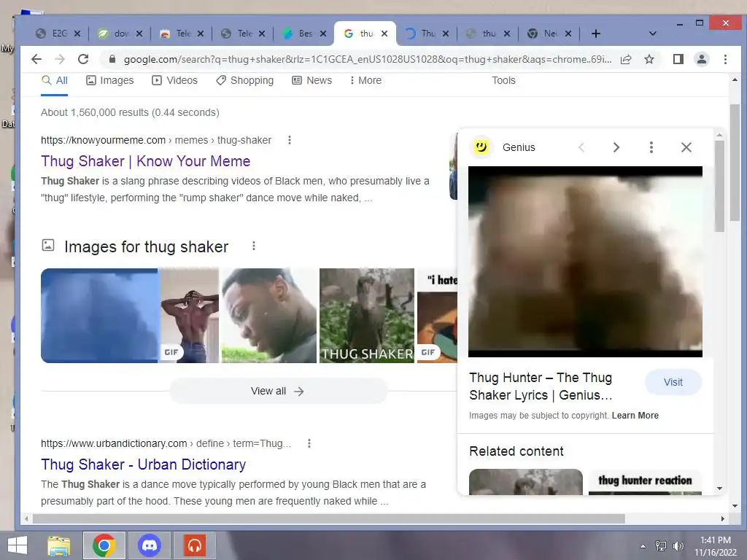Open the Chrome profile icon

[701, 59]
